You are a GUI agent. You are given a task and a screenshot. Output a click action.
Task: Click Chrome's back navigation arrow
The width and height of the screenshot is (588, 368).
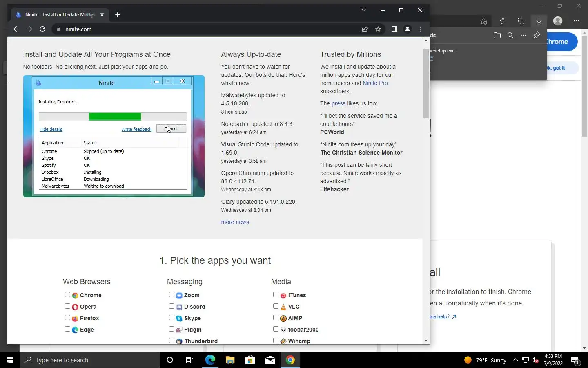pos(16,29)
